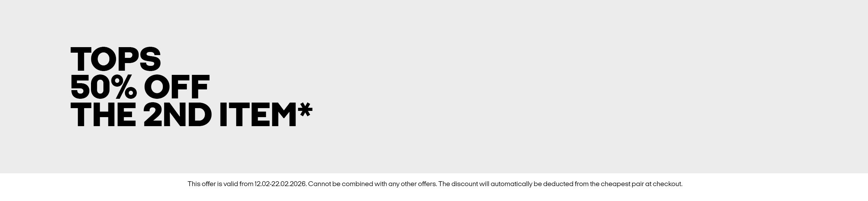The height and width of the screenshot is (201, 868).
Task: Click the empty gray promo banner area
Action: pos(556,87)
